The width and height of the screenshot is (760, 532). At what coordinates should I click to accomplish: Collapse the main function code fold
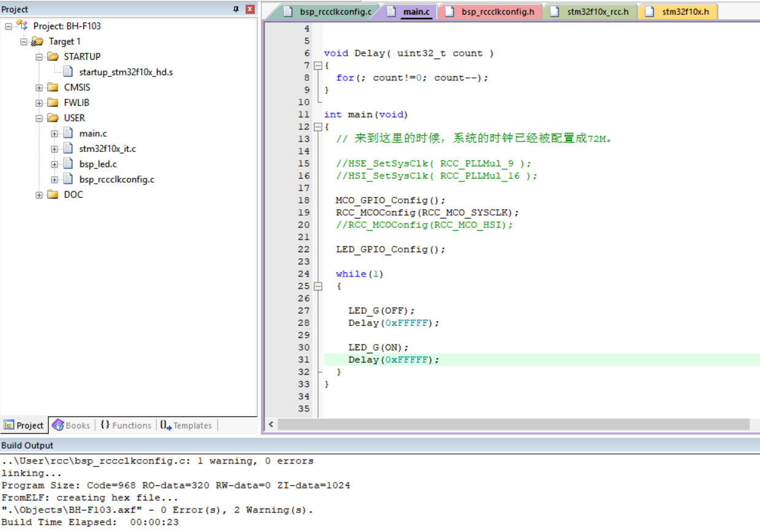click(x=317, y=126)
